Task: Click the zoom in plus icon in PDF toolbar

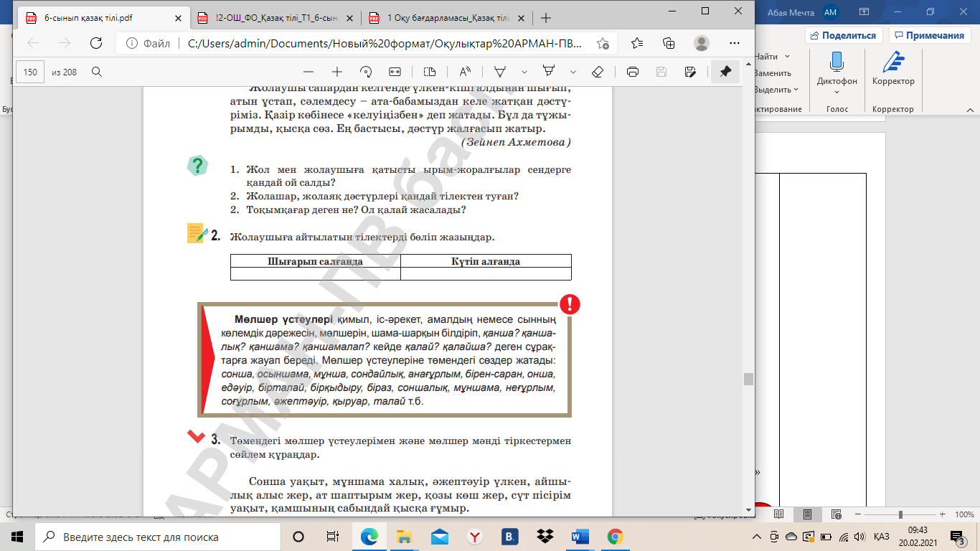Action: point(337,72)
